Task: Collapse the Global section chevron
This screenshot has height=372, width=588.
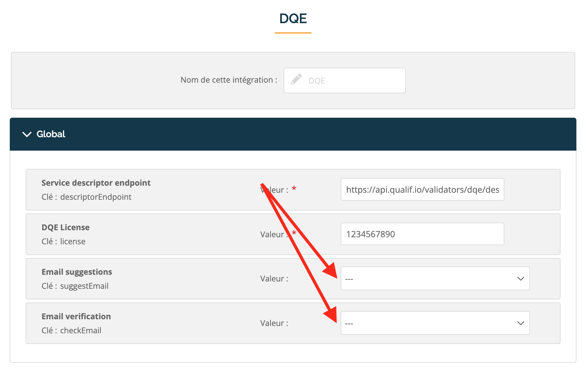Action: pyautogui.click(x=27, y=134)
